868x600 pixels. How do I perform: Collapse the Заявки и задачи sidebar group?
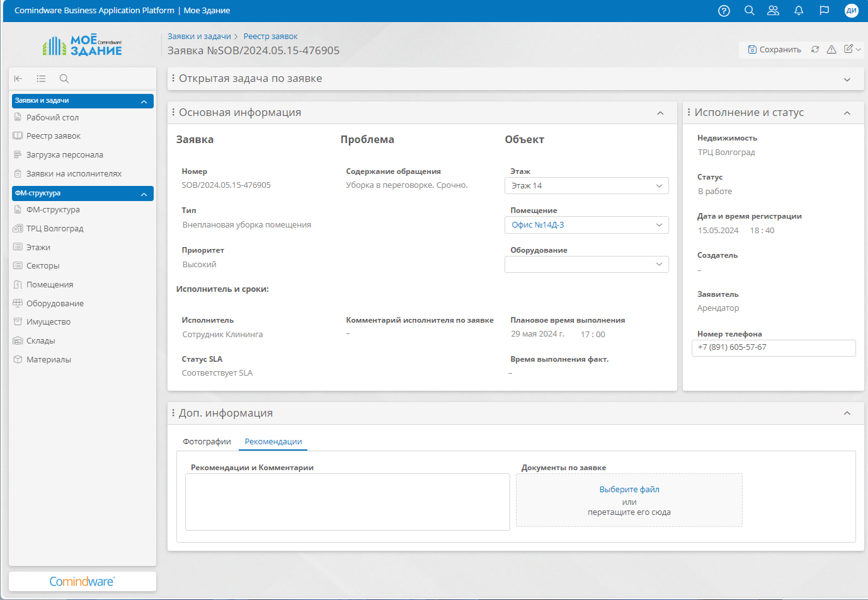pos(144,101)
